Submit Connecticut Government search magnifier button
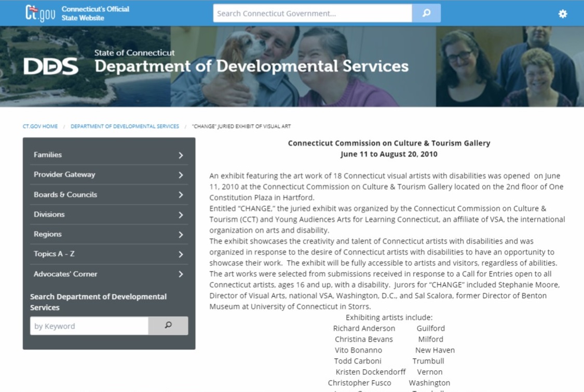This screenshot has width=584, height=392. point(426,13)
